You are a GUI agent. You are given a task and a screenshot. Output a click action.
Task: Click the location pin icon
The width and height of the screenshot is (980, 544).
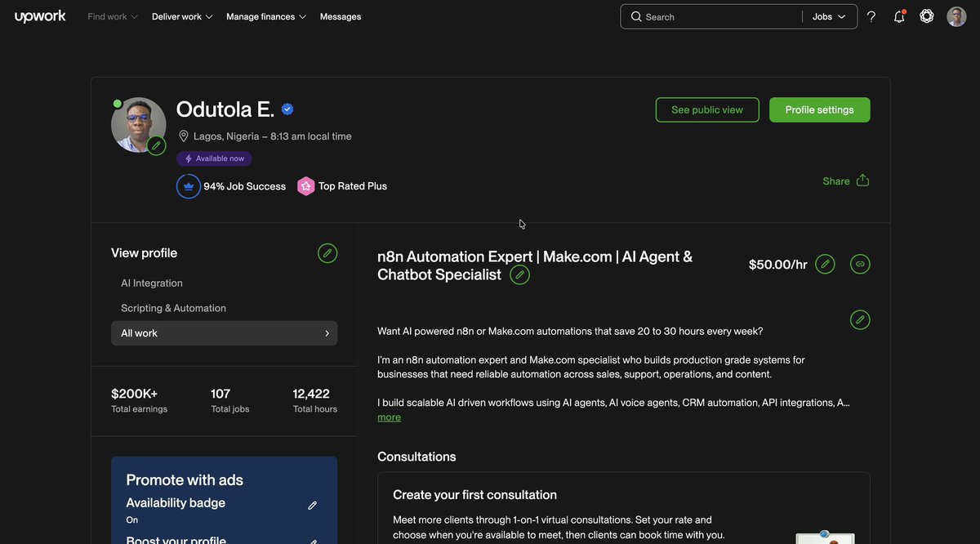[184, 136]
